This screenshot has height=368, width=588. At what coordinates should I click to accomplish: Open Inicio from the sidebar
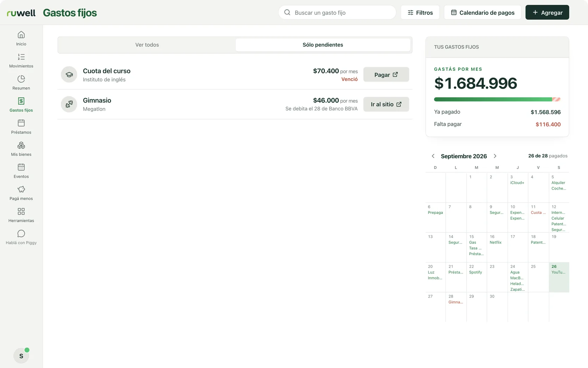[x=21, y=39]
